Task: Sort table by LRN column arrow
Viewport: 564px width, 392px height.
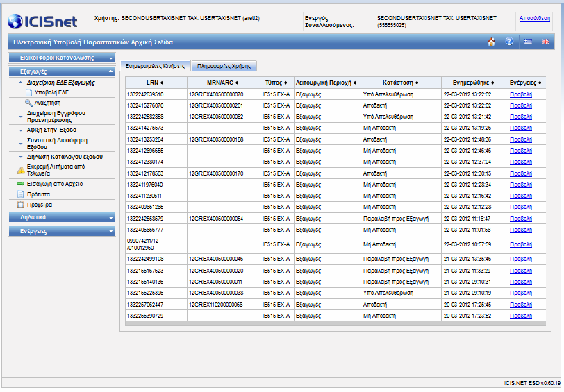Action: click(162, 83)
